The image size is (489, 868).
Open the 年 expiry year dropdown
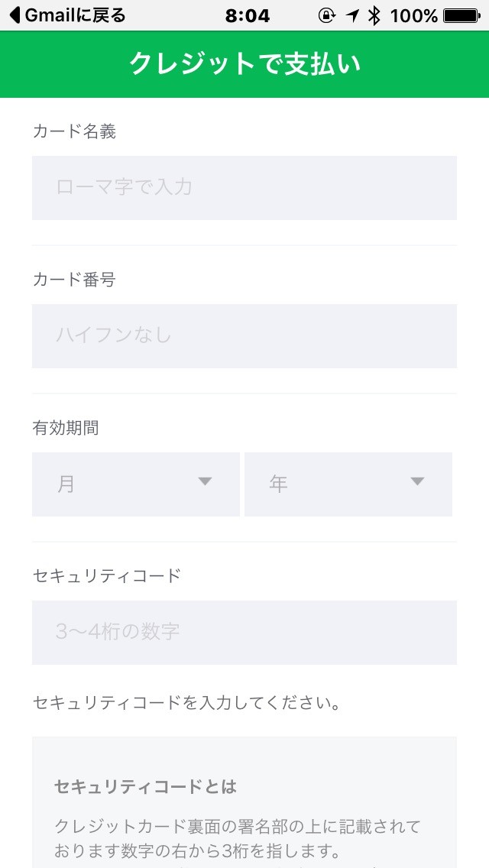pos(348,484)
